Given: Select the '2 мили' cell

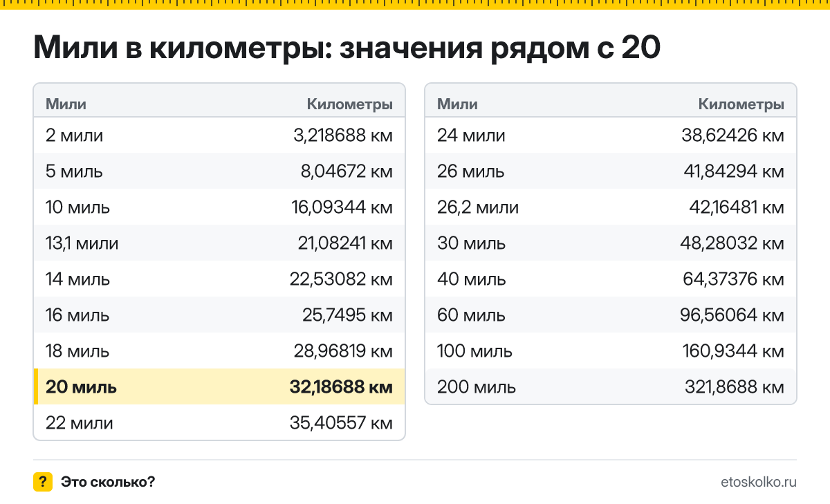Looking at the screenshot, I should (74, 136).
